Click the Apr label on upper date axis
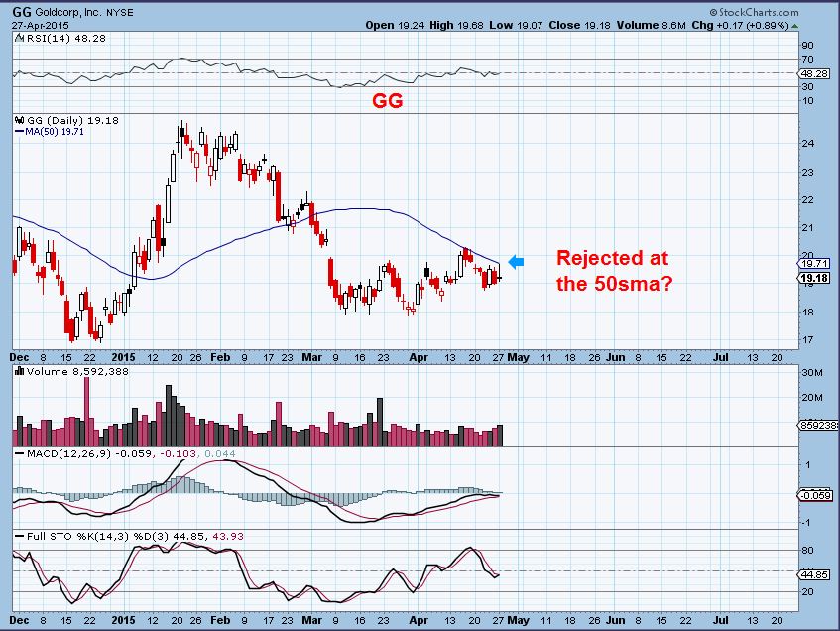Viewport: 840px width, 631px height. coord(419,357)
